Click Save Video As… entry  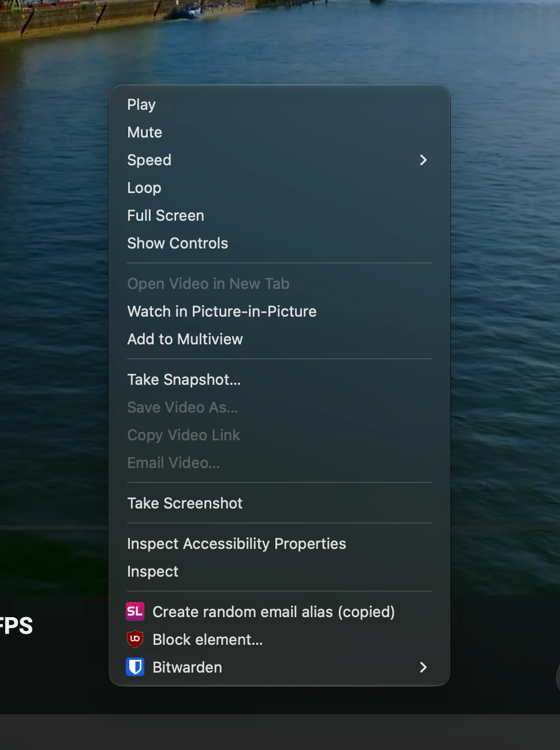pos(279,407)
